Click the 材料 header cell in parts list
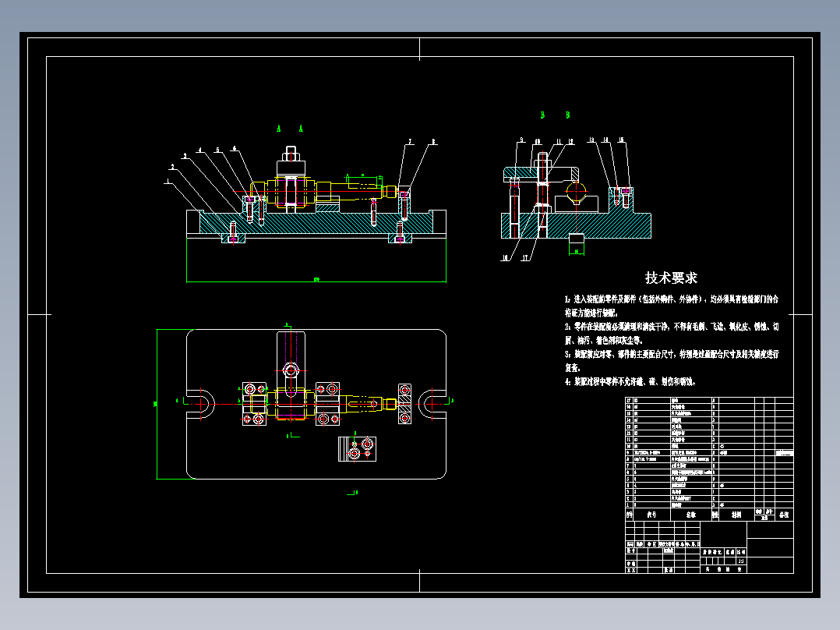 [x=736, y=515]
